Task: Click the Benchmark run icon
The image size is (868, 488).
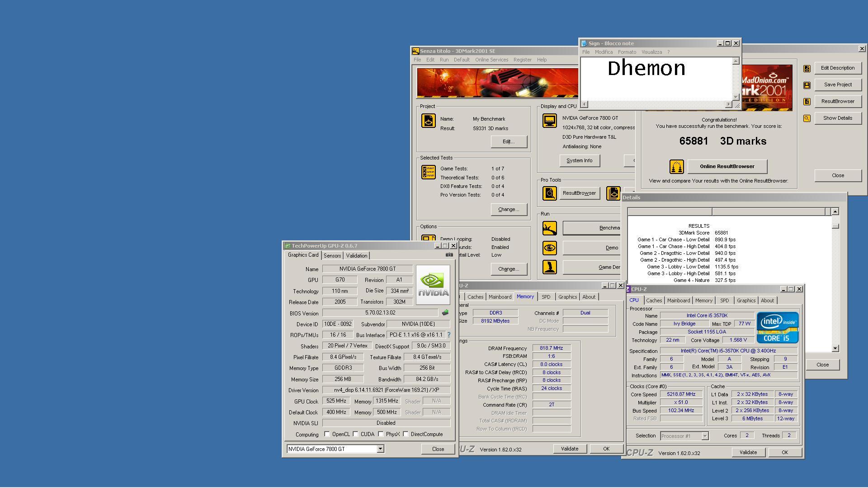Action: pos(550,228)
